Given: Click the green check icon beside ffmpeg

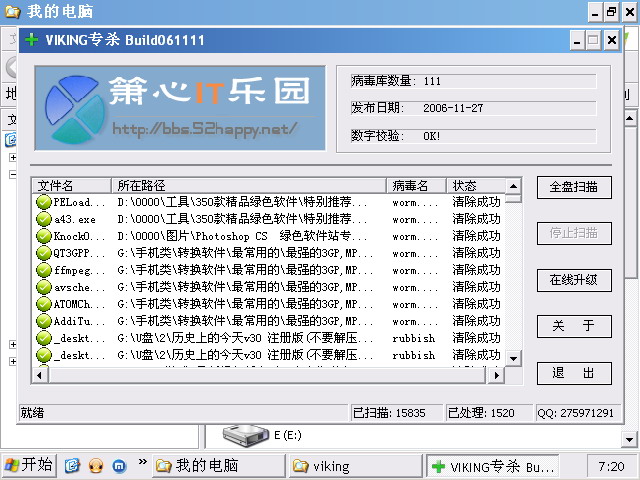Looking at the screenshot, I should (x=44, y=270).
